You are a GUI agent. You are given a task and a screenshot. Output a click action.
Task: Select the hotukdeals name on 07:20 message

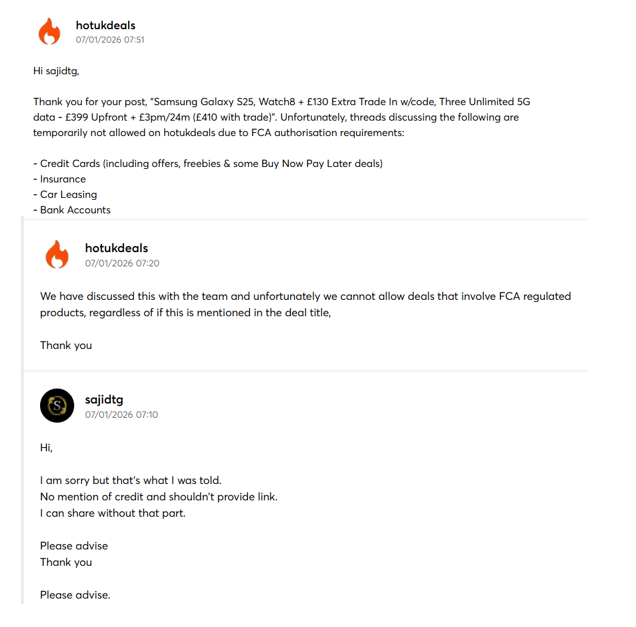116,248
